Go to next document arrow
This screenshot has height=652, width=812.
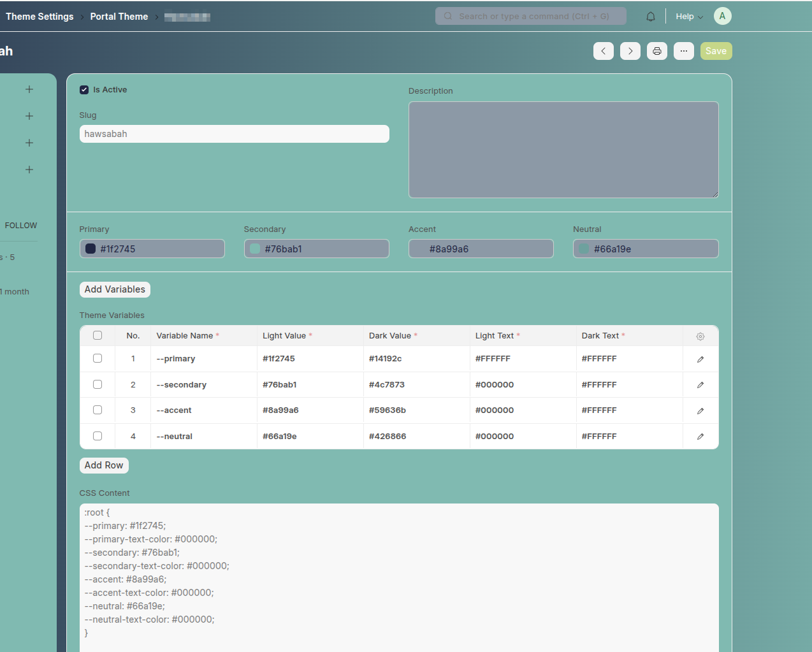coord(630,51)
